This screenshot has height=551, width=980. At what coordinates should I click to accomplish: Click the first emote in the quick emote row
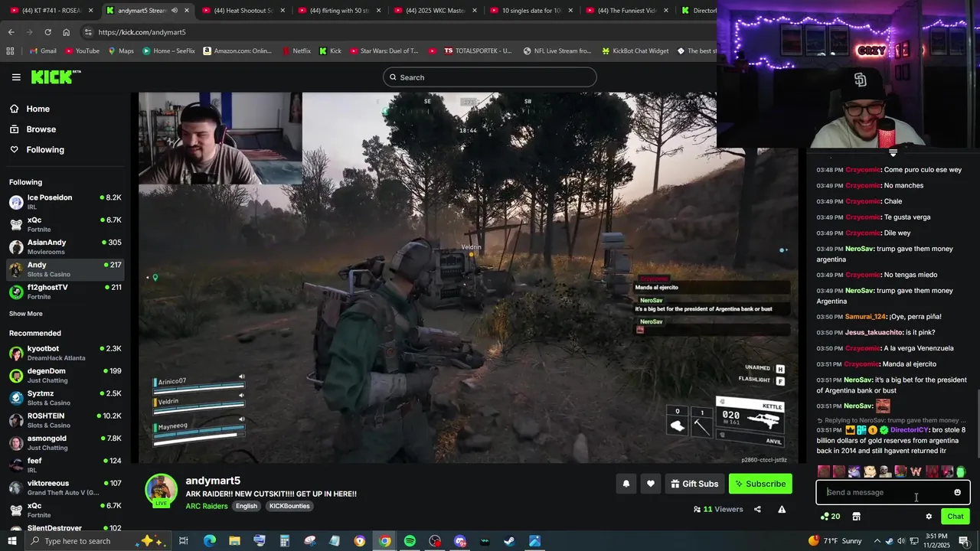(x=824, y=471)
